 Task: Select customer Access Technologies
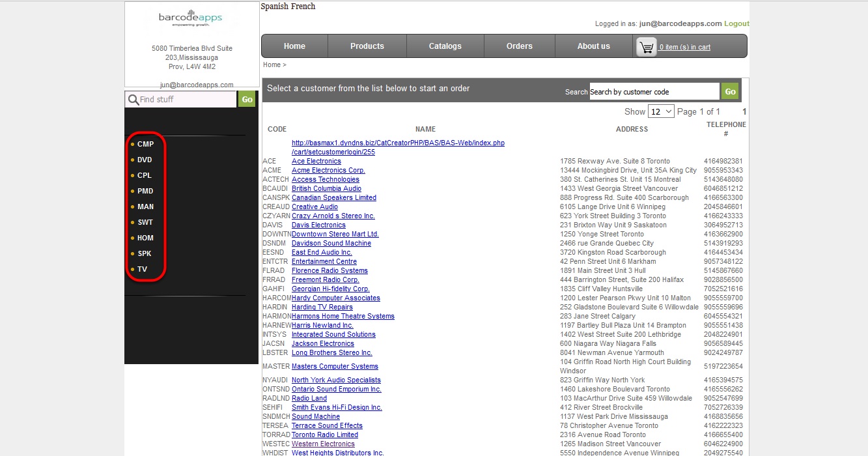[x=326, y=179]
